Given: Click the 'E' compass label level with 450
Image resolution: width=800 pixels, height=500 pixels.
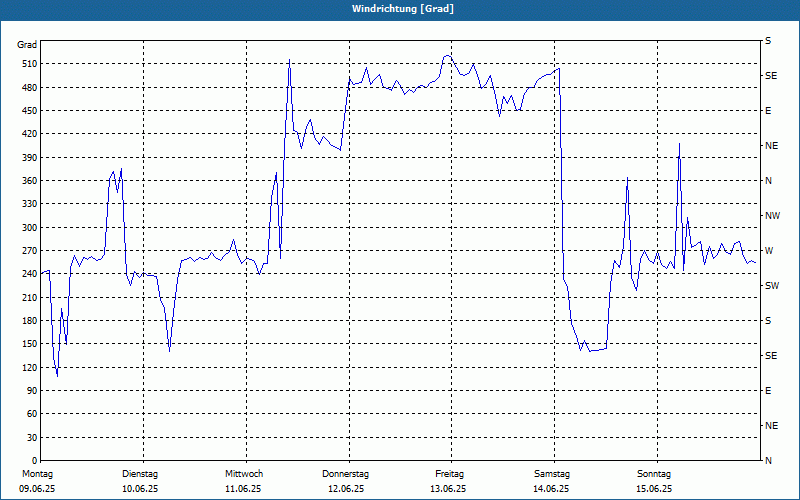Looking at the screenshot, I should coord(768,111).
